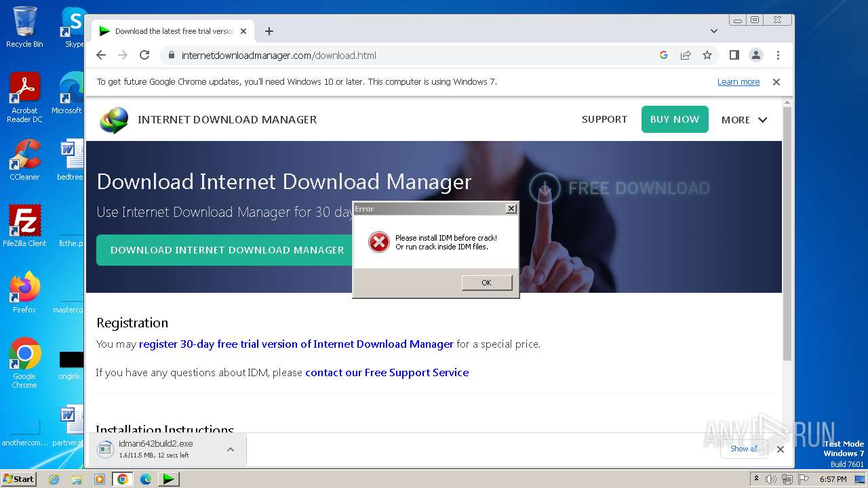
Task: Click the site lock icon in the address bar
Action: [172, 55]
